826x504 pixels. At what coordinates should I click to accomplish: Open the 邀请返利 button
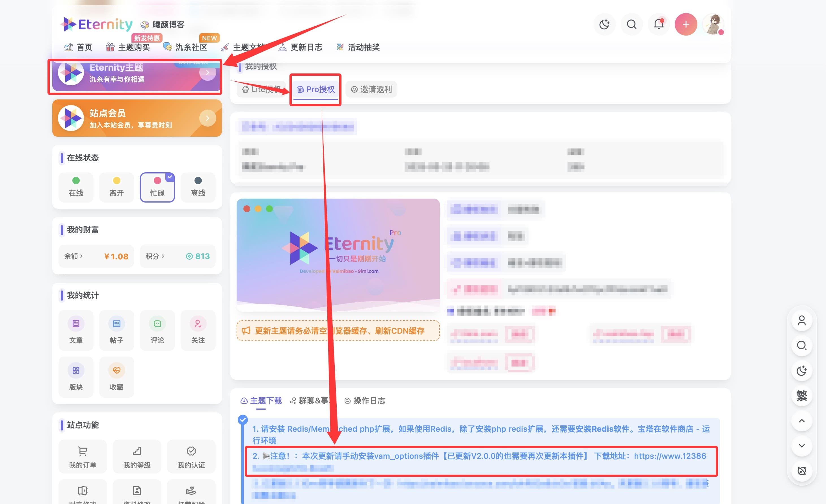point(371,90)
